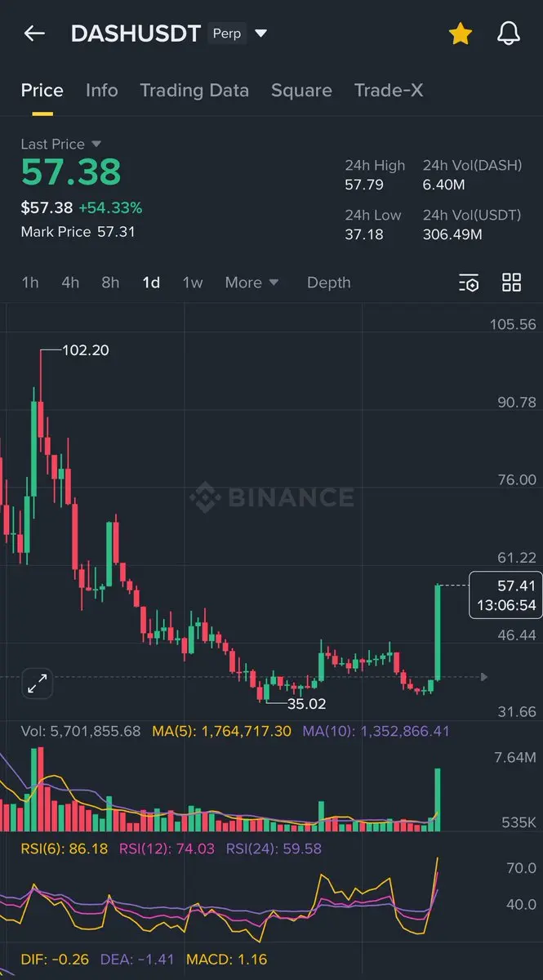Click the MACD: 1.16 label

[227, 960]
